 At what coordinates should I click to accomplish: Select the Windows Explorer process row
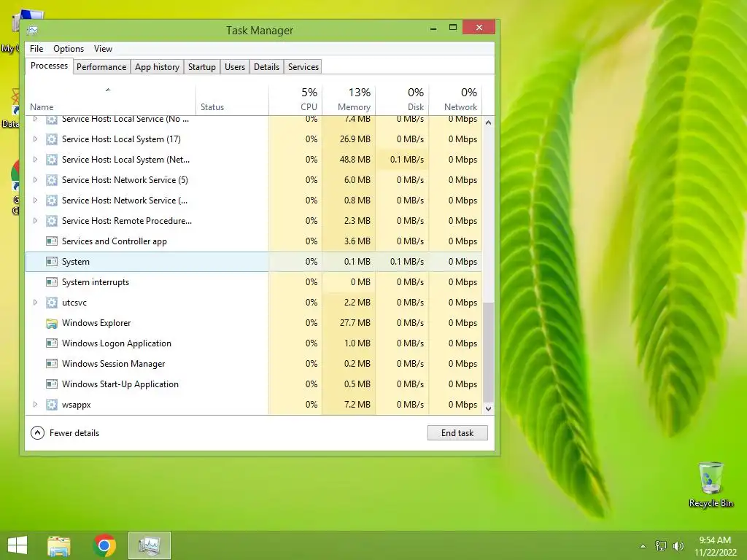pos(253,323)
